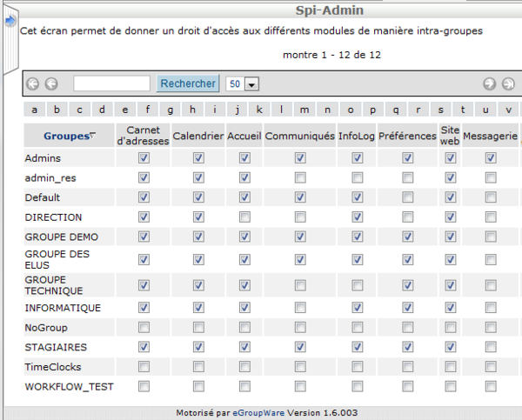
Task: Open the 50 rows-per-page dropdown
Action: point(251,83)
